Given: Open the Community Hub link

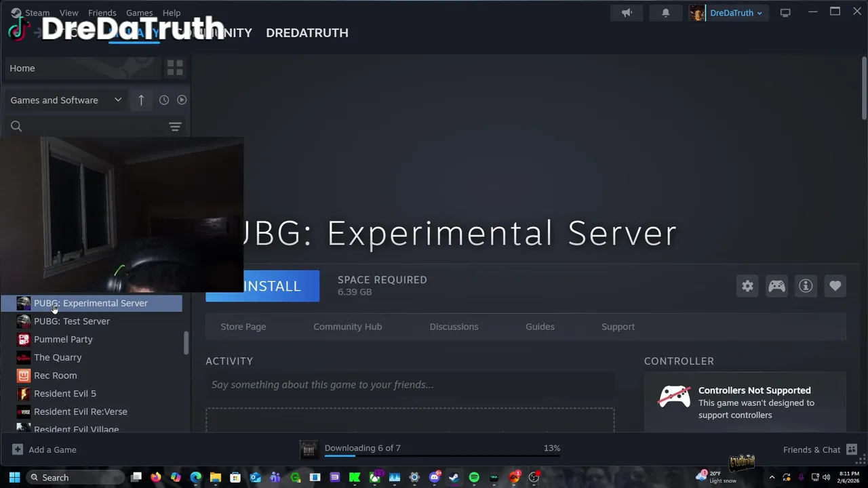Looking at the screenshot, I should point(347,327).
